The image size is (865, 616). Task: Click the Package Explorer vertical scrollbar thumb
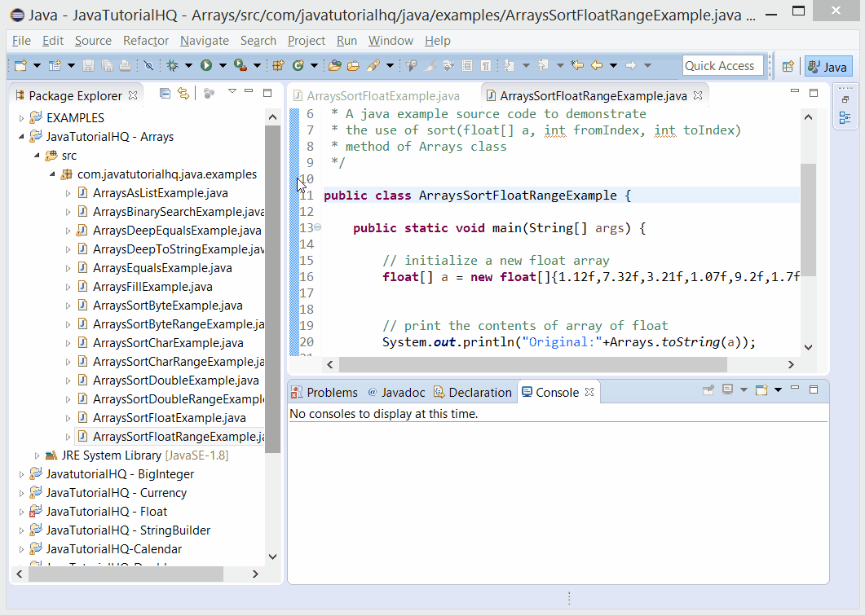[272, 289]
